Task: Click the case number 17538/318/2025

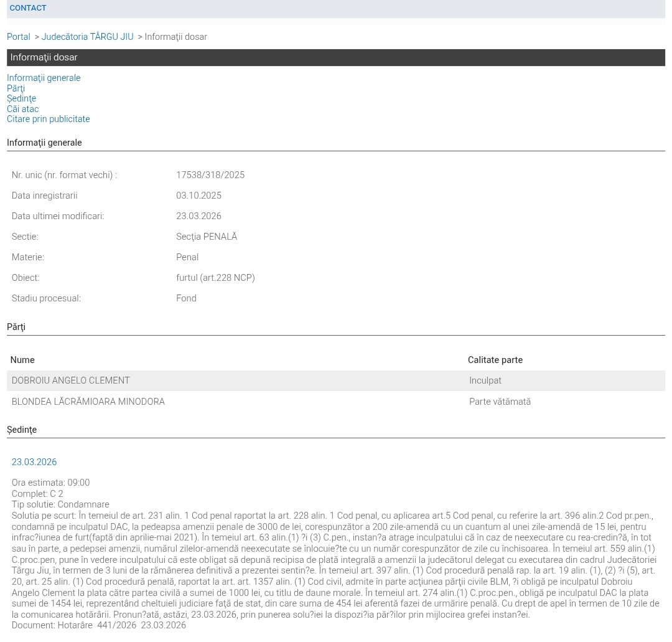Action: click(210, 175)
